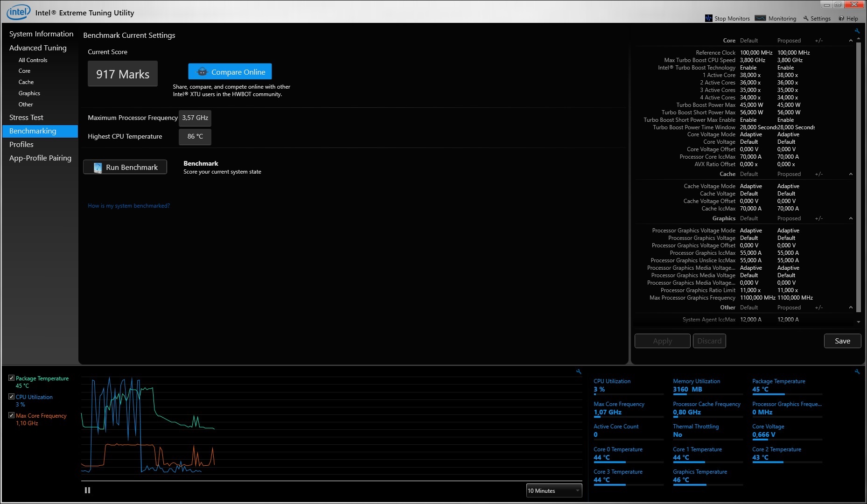Select Cache under Advanced Tuning

pos(26,82)
